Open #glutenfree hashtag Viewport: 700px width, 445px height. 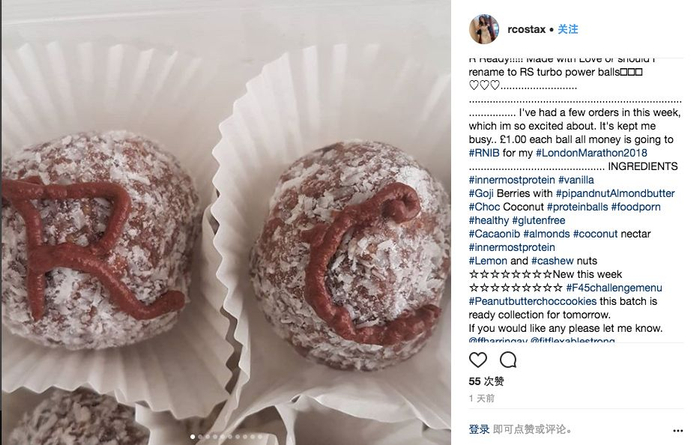538,220
